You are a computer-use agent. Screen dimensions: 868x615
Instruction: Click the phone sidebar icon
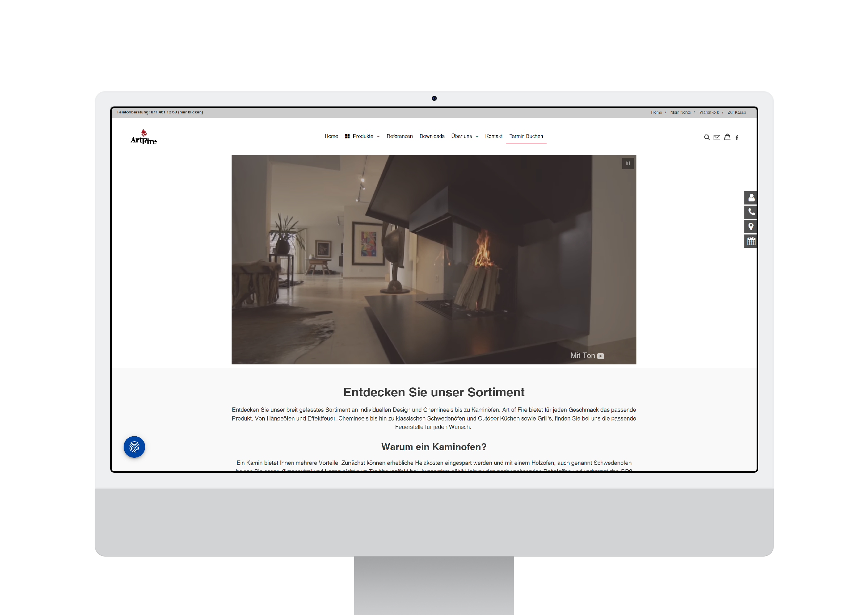[x=751, y=212]
